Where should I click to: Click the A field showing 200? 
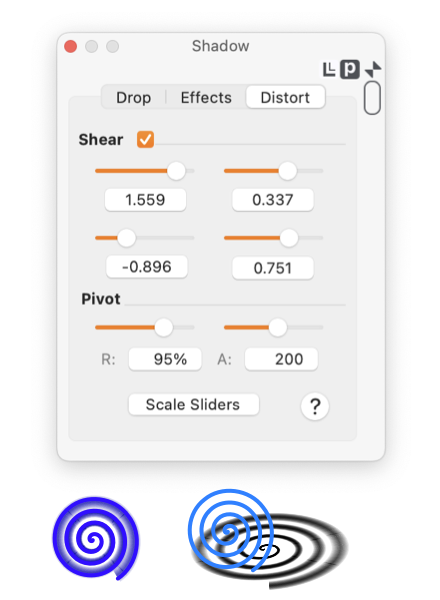[x=281, y=359]
